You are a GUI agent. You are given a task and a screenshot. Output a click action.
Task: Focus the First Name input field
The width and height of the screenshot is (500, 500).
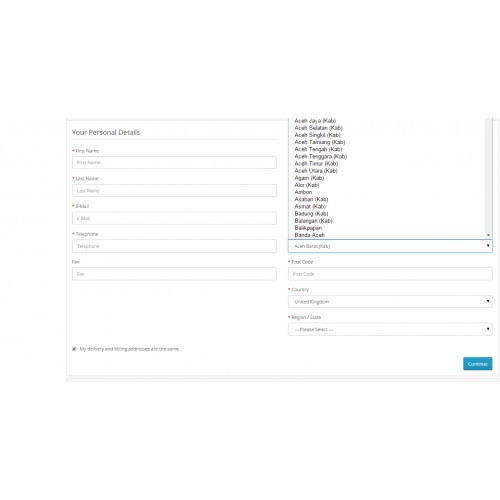[x=174, y=163]
